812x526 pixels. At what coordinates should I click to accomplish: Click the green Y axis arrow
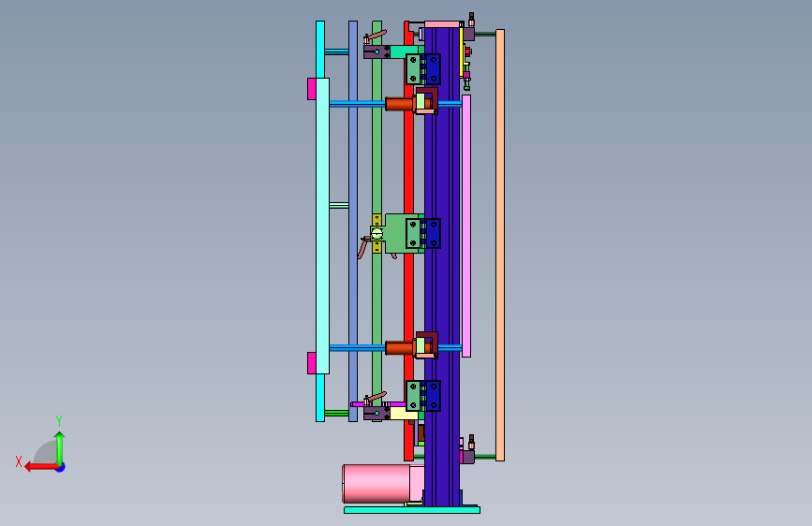60,447
